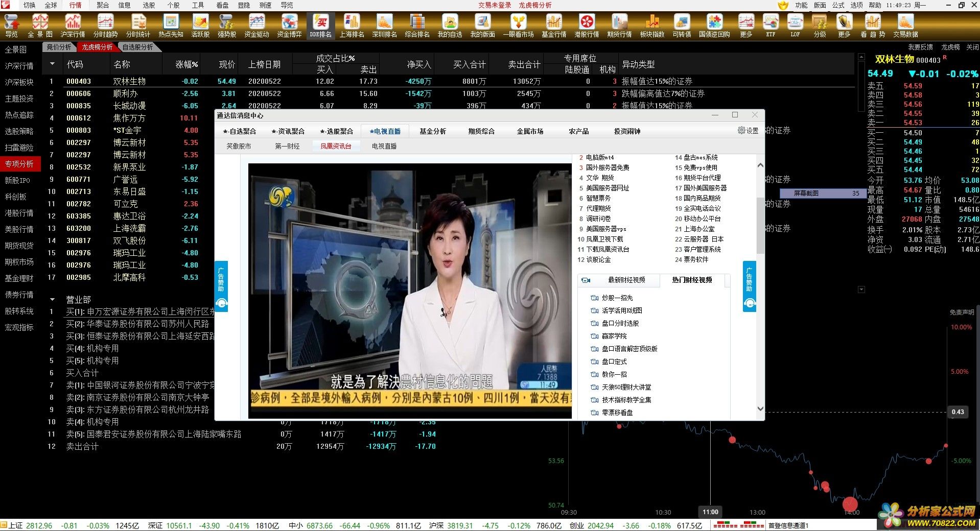Screen dimensions: 980x531
Task: Open 期货行情 futures quotes
Action: 619,26
